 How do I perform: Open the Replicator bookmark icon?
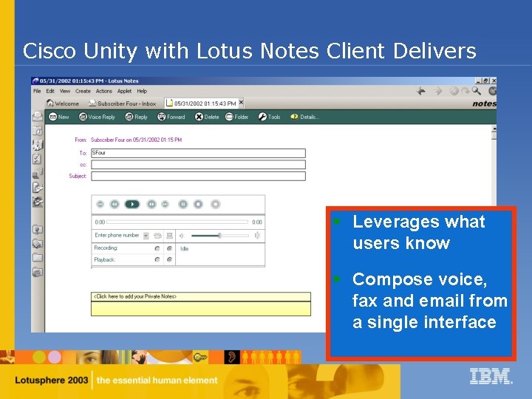38,173
